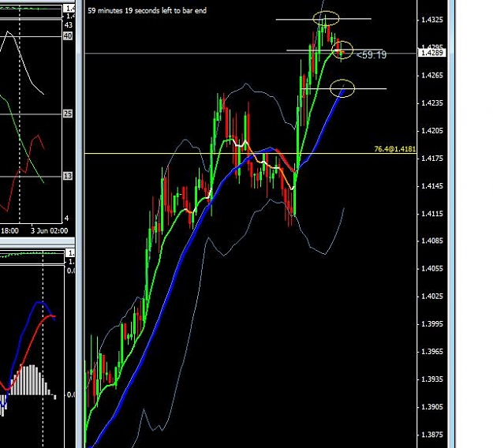Click the 1.4025 price axis label
This screenshot has height=448, width=493.
[432, 296]
